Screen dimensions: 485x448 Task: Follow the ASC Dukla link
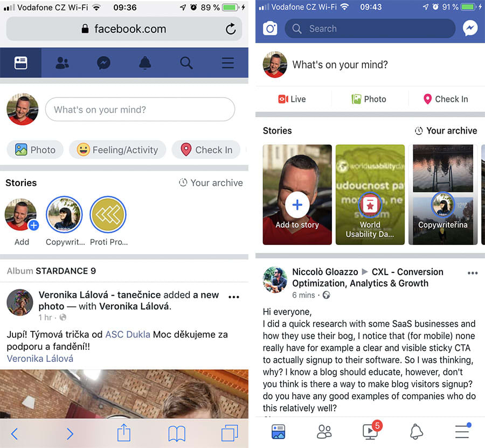[128, 334]
